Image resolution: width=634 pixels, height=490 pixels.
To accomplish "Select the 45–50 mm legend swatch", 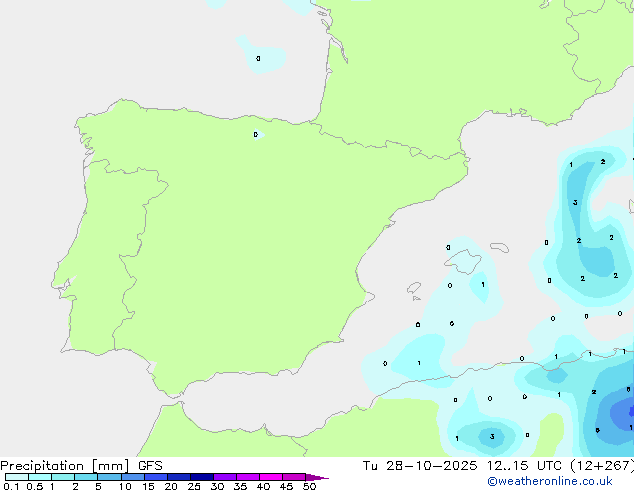I will [294, 477].
